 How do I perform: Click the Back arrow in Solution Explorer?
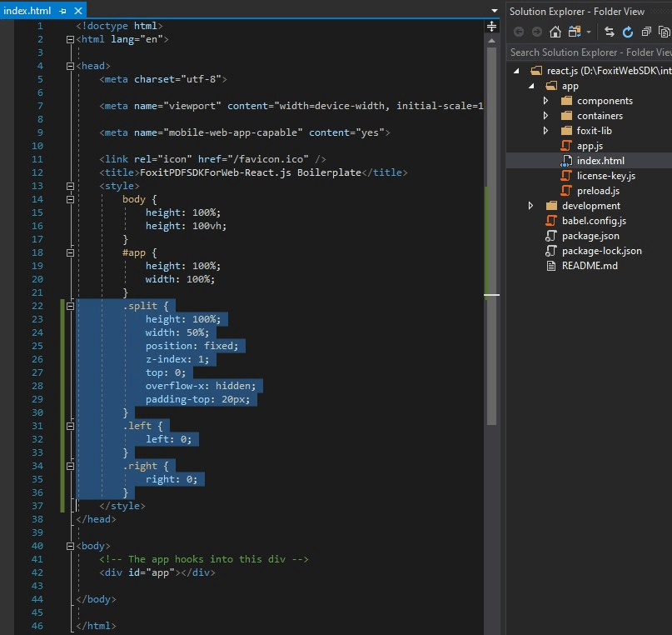coord(519,32)
